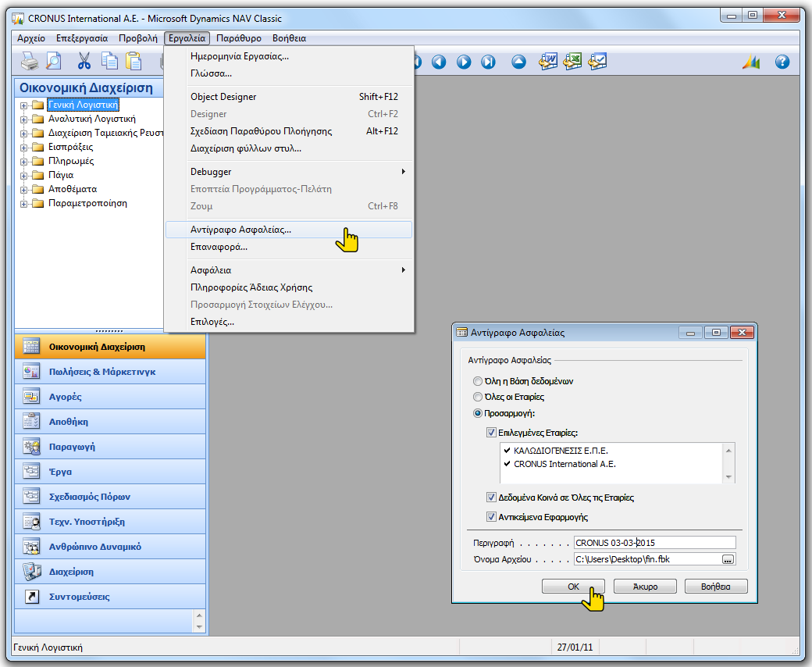Go to next record arrow
The width and height of the screenshot is (812, 667).
[x=464, y=62]
